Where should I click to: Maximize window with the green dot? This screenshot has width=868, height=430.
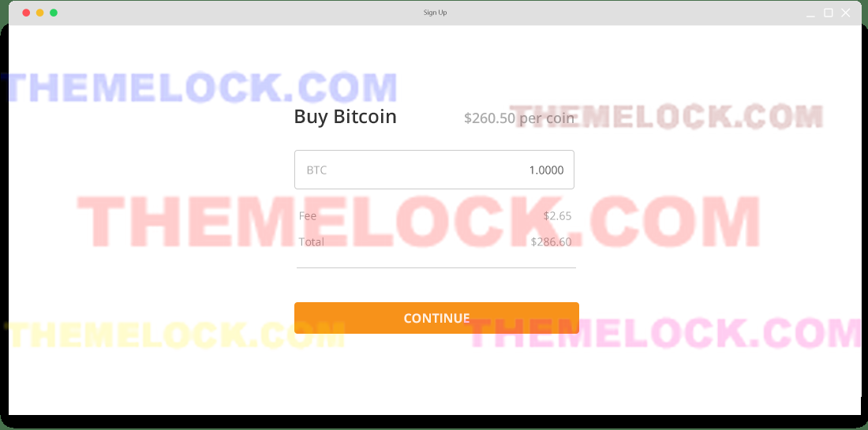tap(54, 13)
